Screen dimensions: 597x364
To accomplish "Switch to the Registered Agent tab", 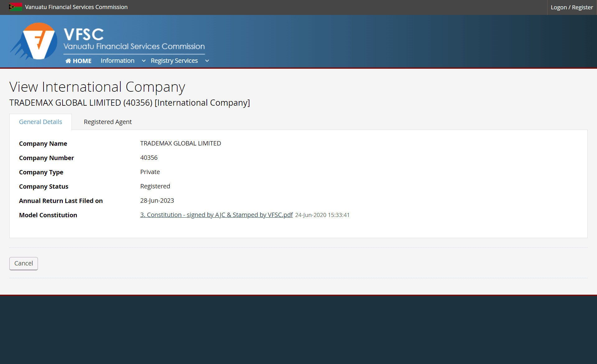I will [108, 122].
